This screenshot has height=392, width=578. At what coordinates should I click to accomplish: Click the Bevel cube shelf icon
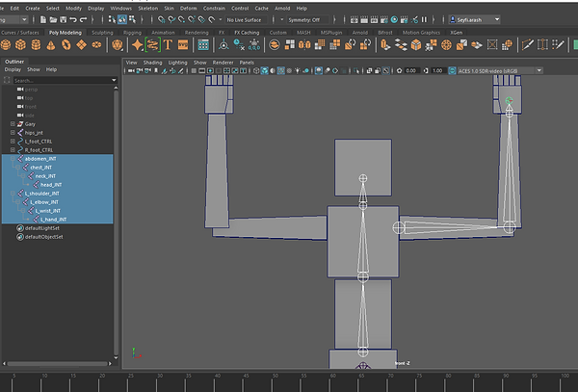tap(416, 45)
